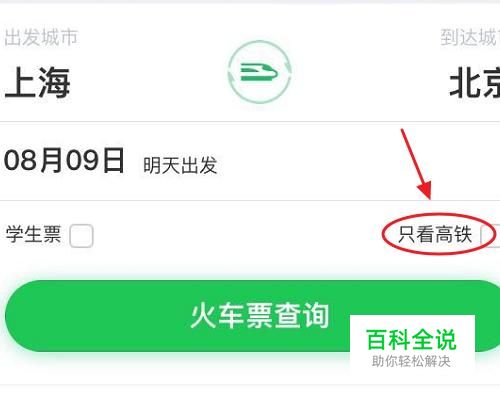Tick the 学生票 checkbox
The height and width of the screenshot is (400, 500).
(x=82, y=236)
